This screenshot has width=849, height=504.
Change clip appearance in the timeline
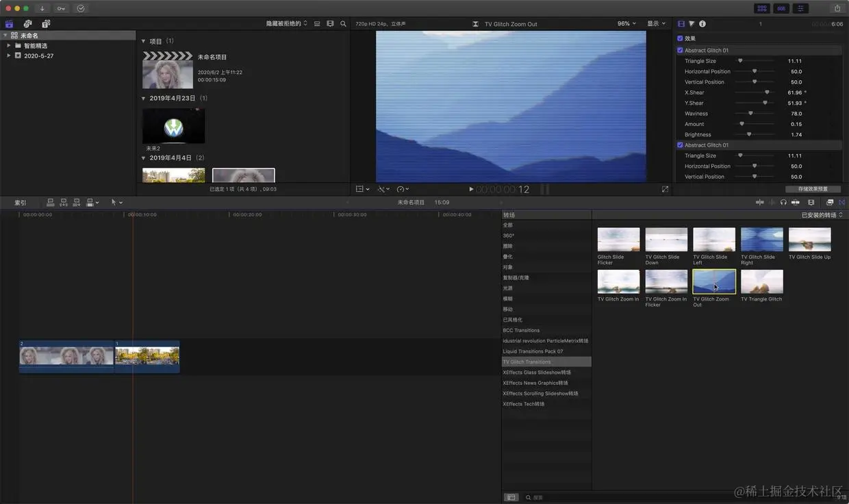[x=811, y=203]
